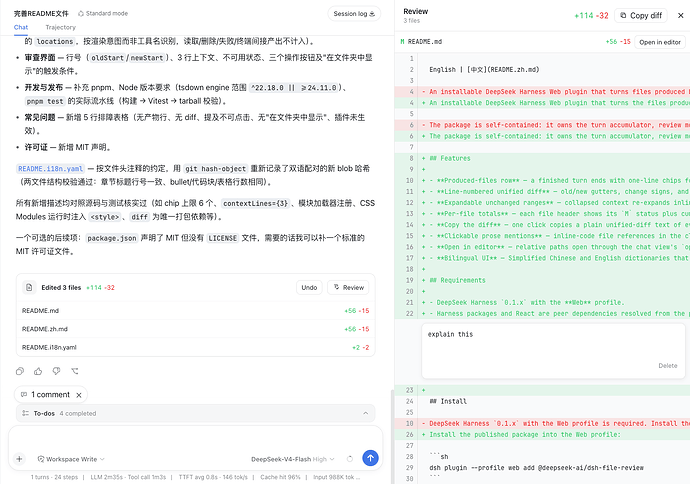This screenshot has height=484, width=690.
Task: Copy diff in the Review panel
Action: pyautogui.click(x=641, y=15)
